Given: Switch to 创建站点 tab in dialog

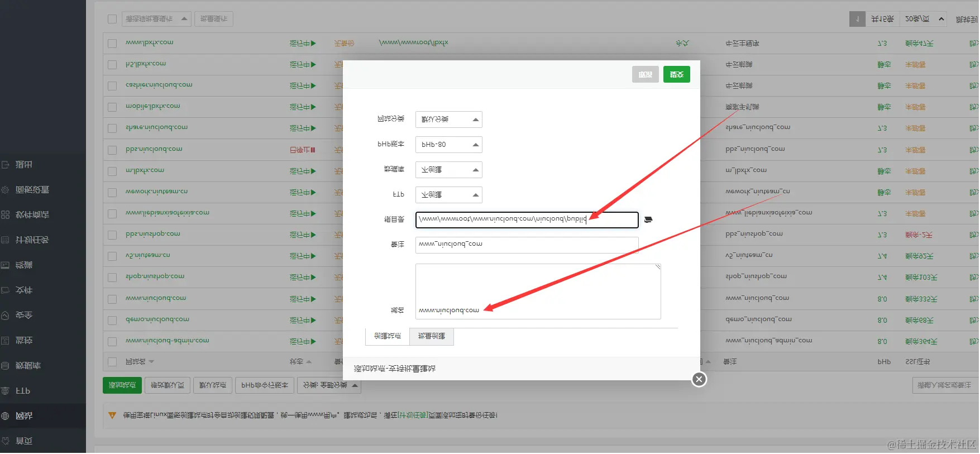Looking at the screenshot, I should coord(388,337).
